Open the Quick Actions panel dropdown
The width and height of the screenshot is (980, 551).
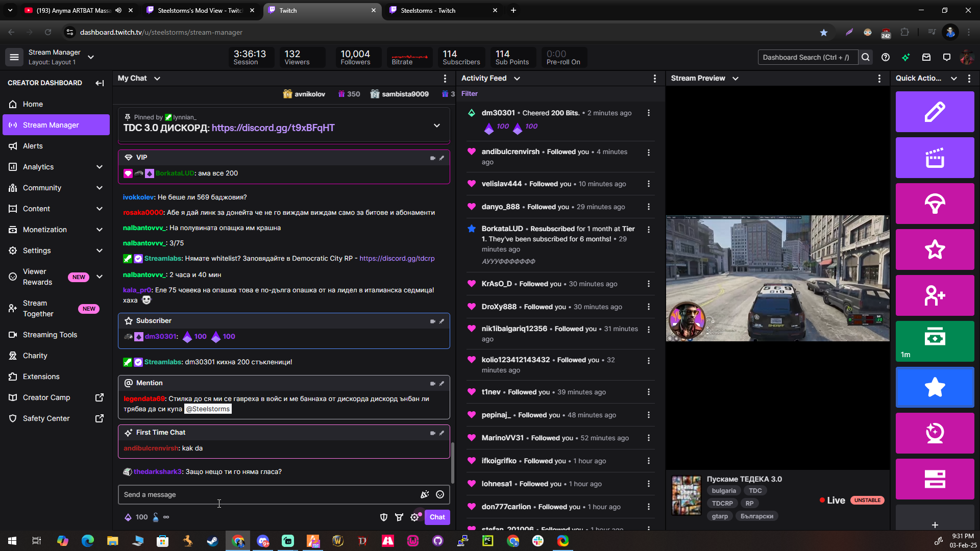pyautogui.click(x=954, y=79)
